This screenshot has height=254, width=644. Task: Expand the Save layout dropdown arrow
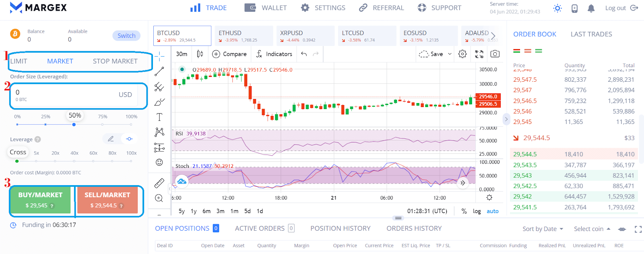[450, 54]
